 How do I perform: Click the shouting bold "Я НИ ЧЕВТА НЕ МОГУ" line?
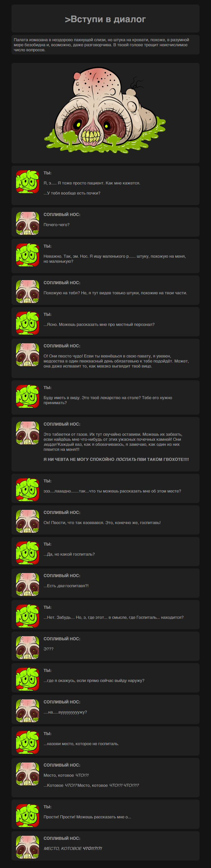(116, 459)
